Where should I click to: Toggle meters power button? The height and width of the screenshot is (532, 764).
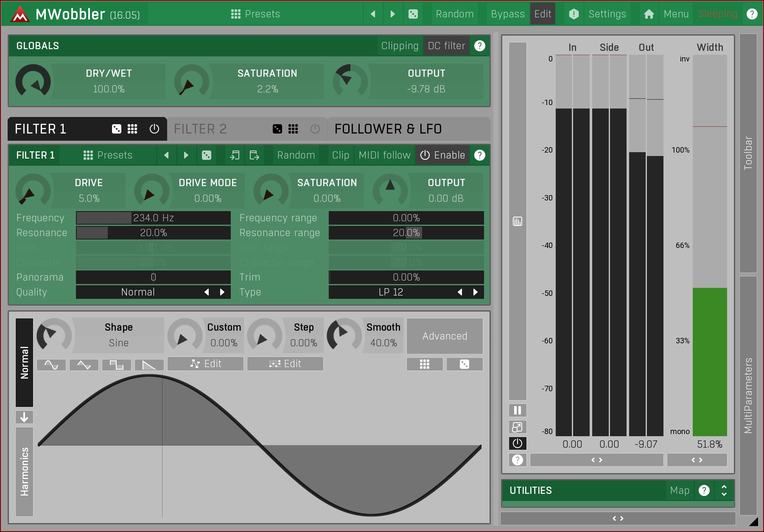point(517,443)
